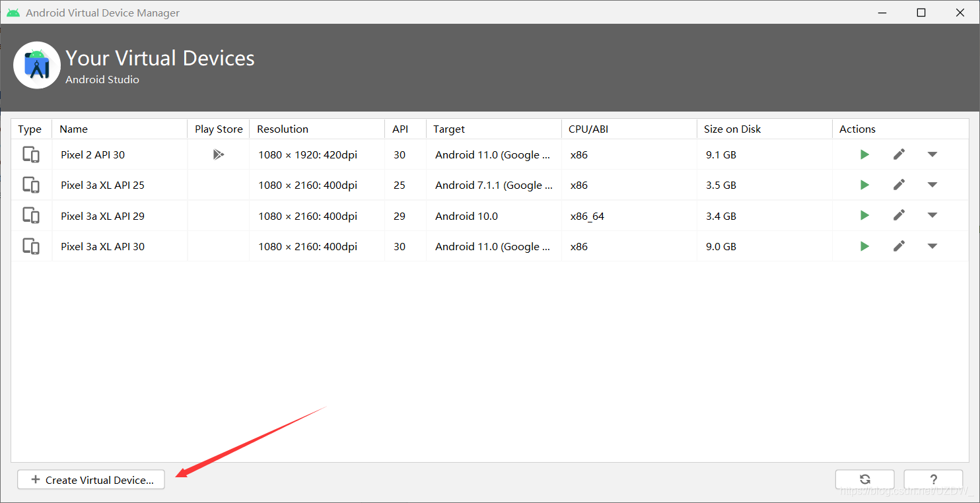Viewport: 980px width, 503px height.
Task: Click device type icon for Pixel 3a XL API 29
Action: click(x=31, y=215)
